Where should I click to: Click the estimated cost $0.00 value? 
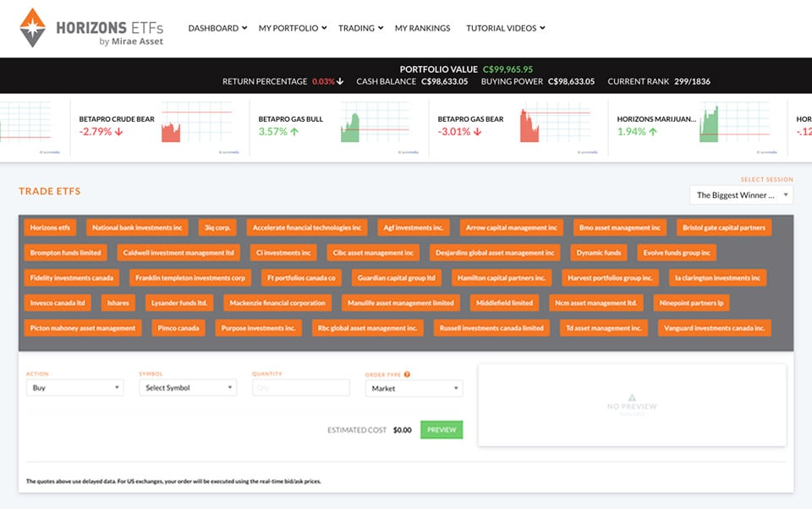coord(403,430)
